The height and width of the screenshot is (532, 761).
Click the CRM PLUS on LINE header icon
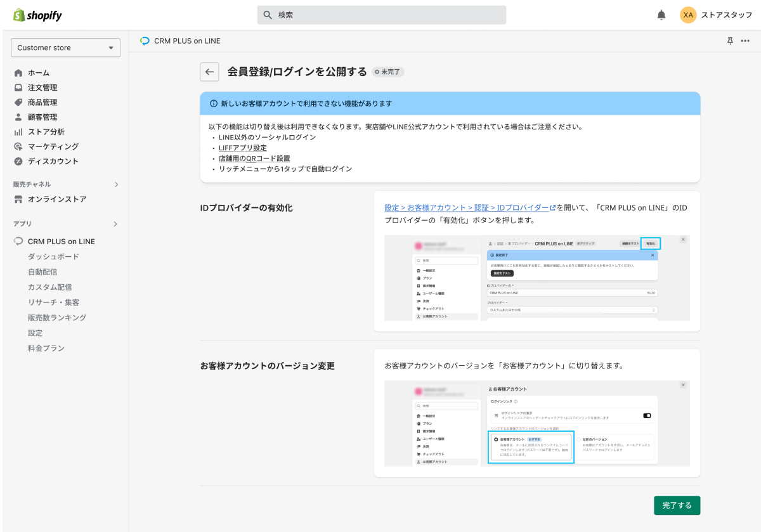[145, 41]
